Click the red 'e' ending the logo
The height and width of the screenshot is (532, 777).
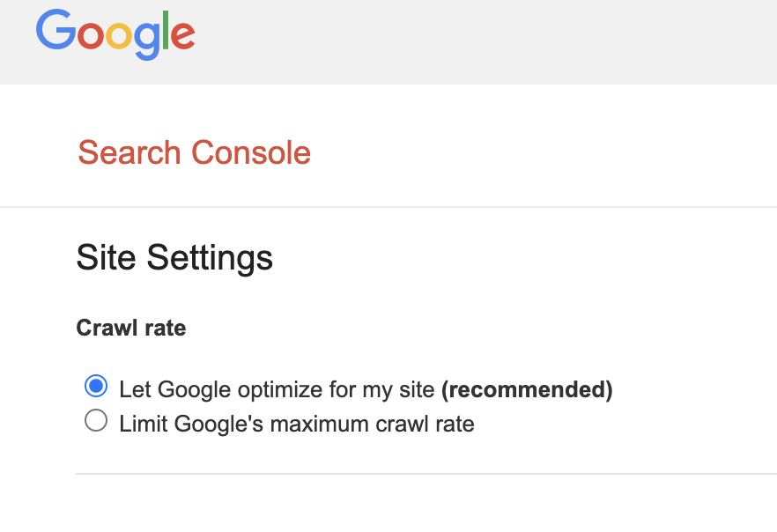pos(183,35)
